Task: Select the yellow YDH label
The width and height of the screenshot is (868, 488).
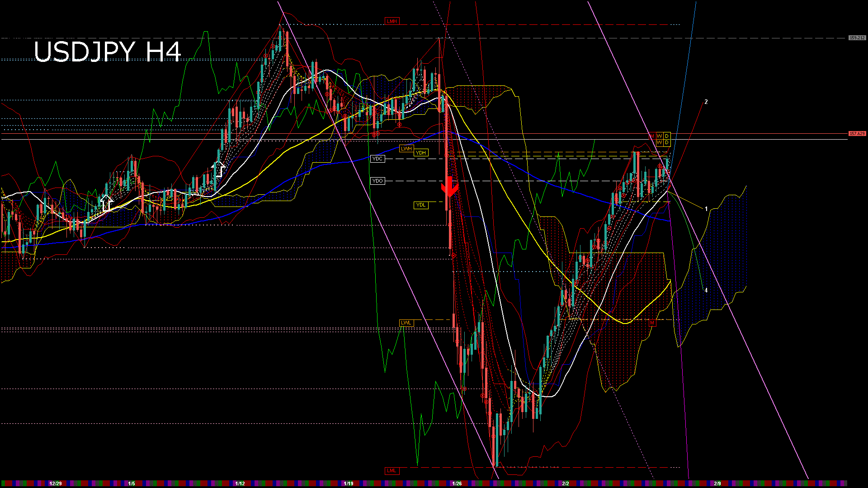Action: (421, 153)
